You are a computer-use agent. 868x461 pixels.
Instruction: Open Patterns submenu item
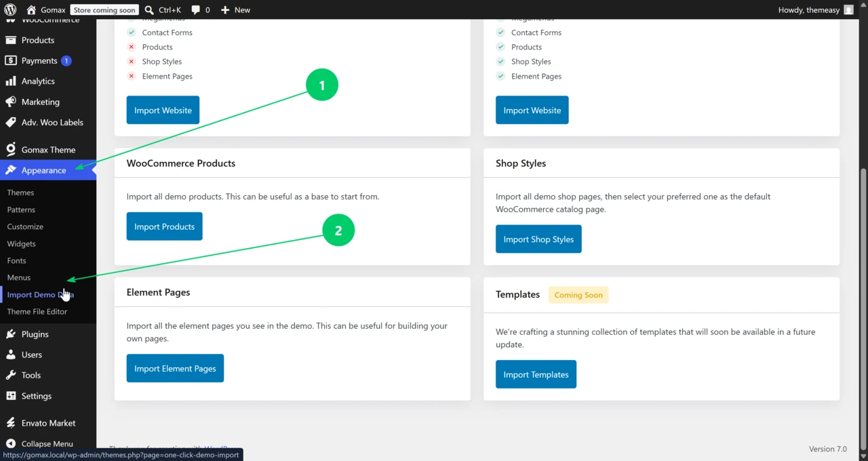coord(21,209)
